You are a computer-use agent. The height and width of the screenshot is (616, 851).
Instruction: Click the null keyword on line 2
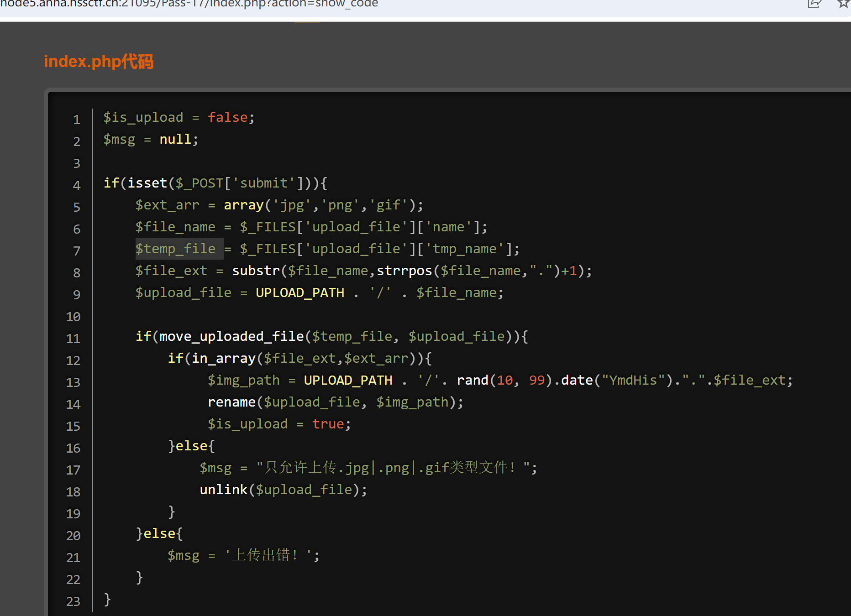(175, 139)
